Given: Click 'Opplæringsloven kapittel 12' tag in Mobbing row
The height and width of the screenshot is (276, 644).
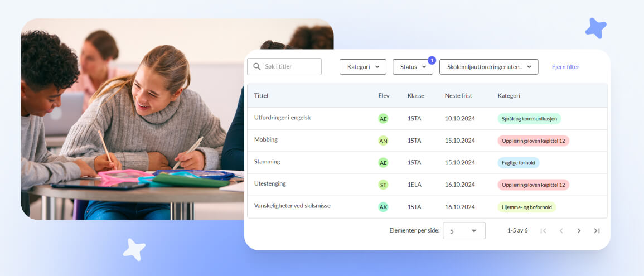Looking at the screenshot, I should [x=533, y=141].
